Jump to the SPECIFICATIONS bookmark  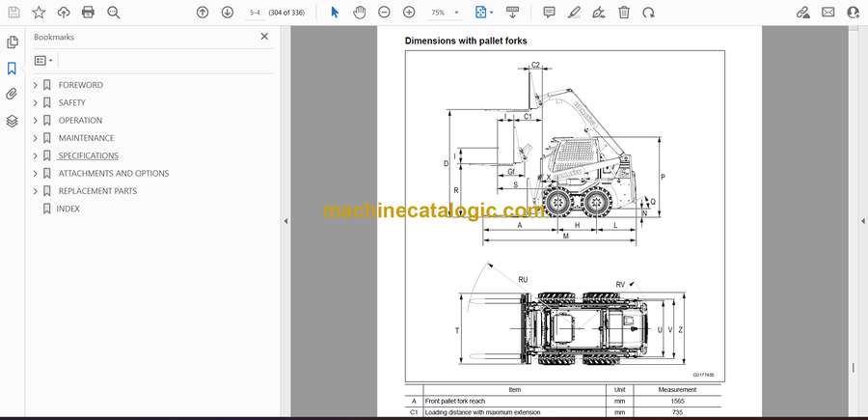pyautogui.click(x=88, y=155)
